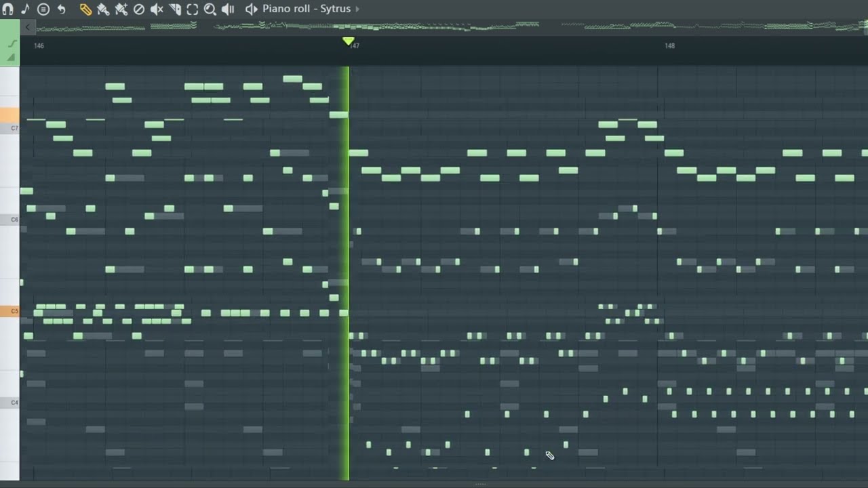Click bar 146 on the timeline ruler

pyautogui.click(x=39, y=46)
